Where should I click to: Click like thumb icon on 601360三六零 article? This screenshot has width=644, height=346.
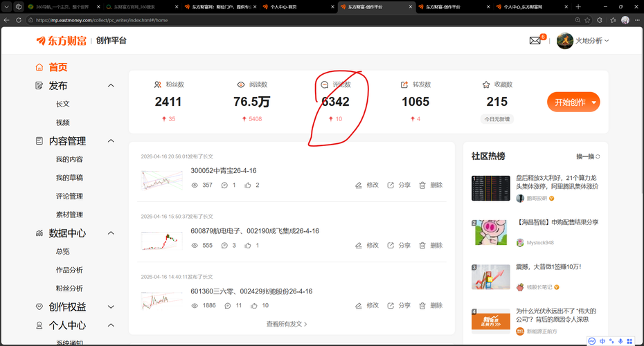254,305
